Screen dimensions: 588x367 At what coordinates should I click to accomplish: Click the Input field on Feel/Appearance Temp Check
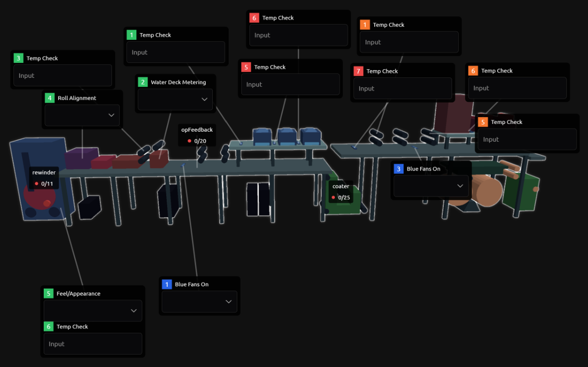click(x=93, y=343)
